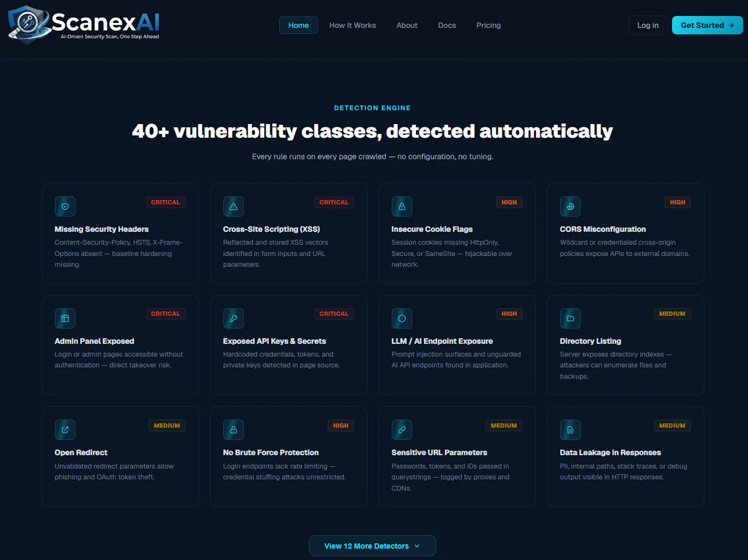748x560 pixels.
Task: Click the Admin Panel Exposed layout icon
Action: [65, 318]
